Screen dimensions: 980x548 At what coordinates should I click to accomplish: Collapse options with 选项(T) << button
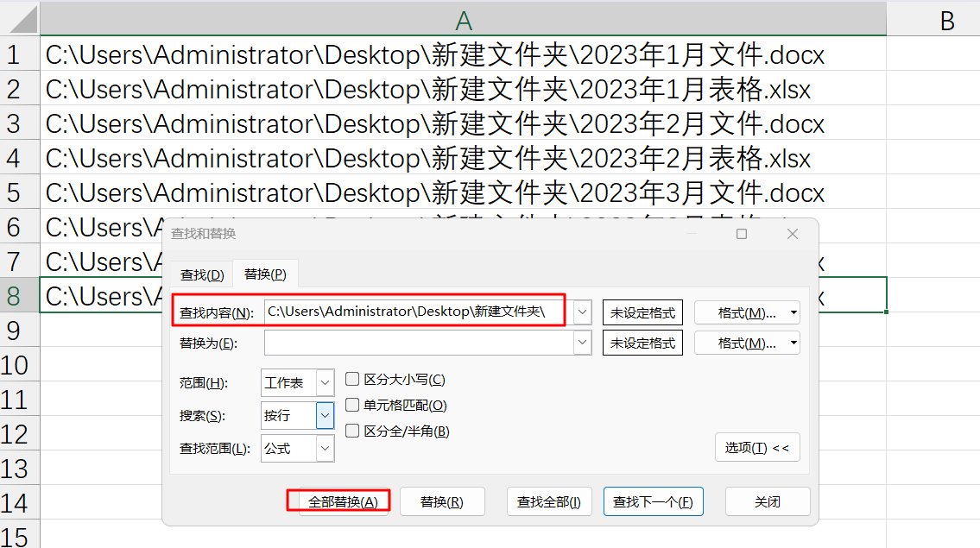pos(757,447)
